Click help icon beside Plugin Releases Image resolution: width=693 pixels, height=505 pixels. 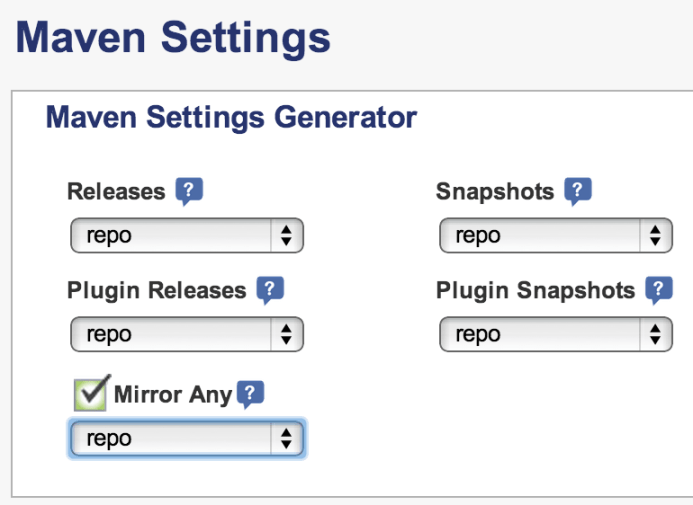tap(270, 290)
